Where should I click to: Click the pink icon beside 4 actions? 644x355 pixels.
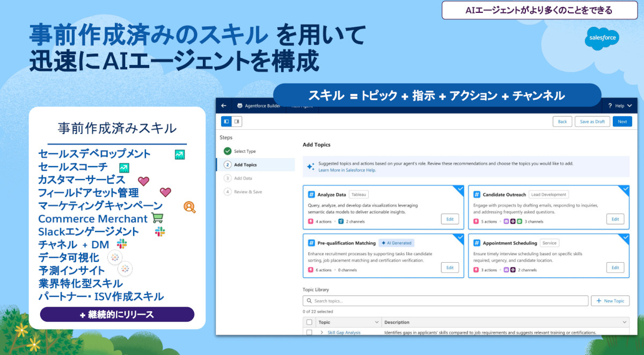(x=311, y=221)
